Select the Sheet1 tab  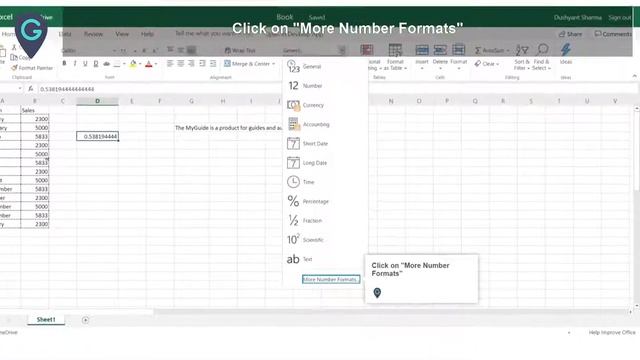46,320
